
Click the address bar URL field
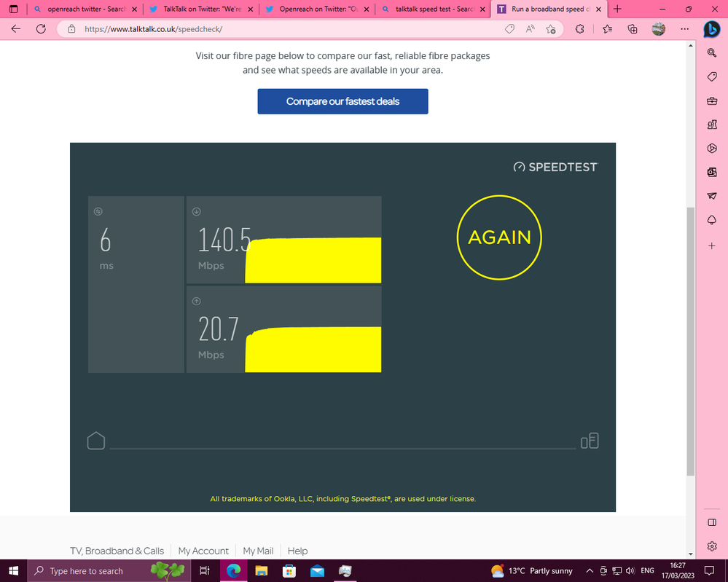(291, 30)
